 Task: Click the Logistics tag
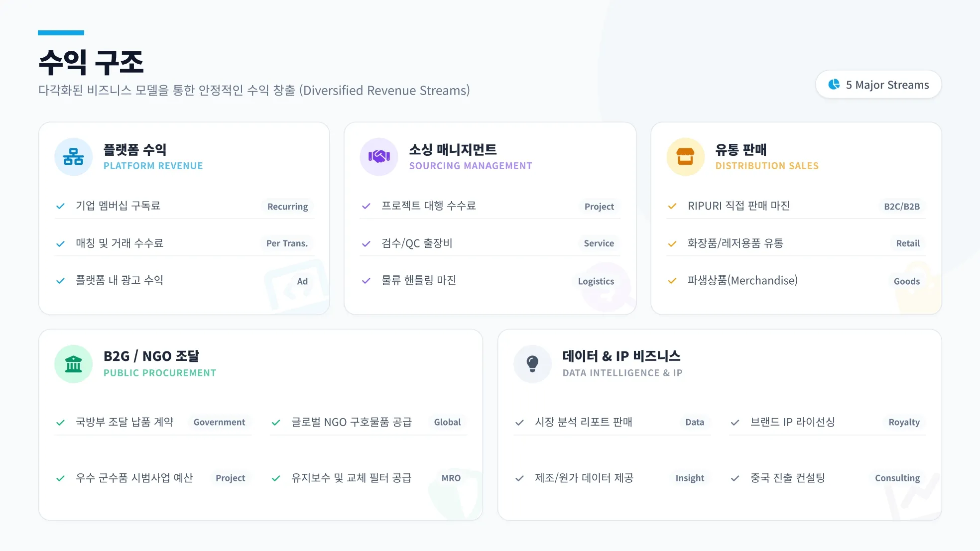click(596, 281)
